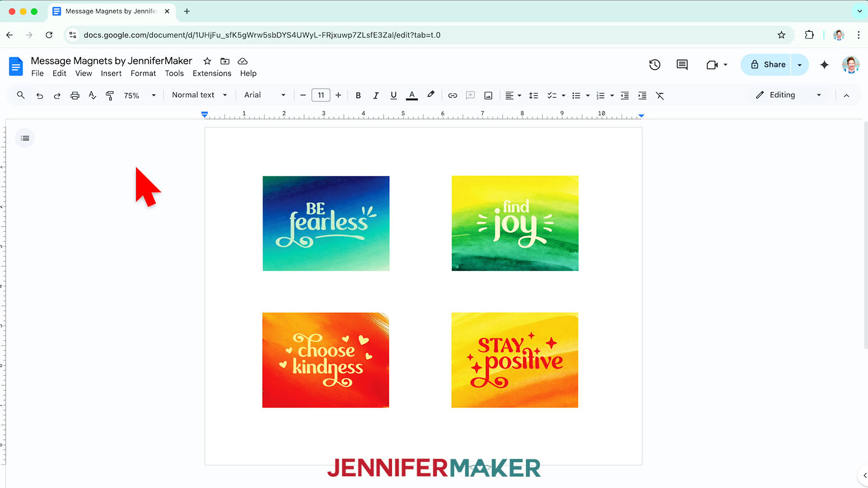Image resolution: width=868 pixels, height=488 pixels.
Task: Expand bulleted list options arrow
Action: pos(587,96)
